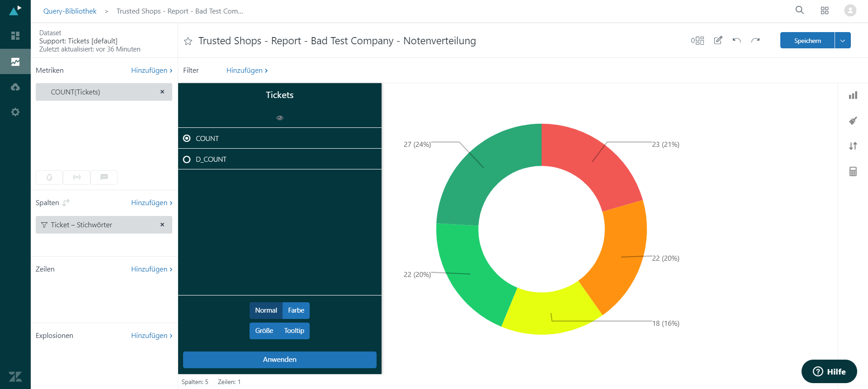868x389 pixels.
Task: Click the Spalten: 5 status text
Action: [x=195, y=382]
